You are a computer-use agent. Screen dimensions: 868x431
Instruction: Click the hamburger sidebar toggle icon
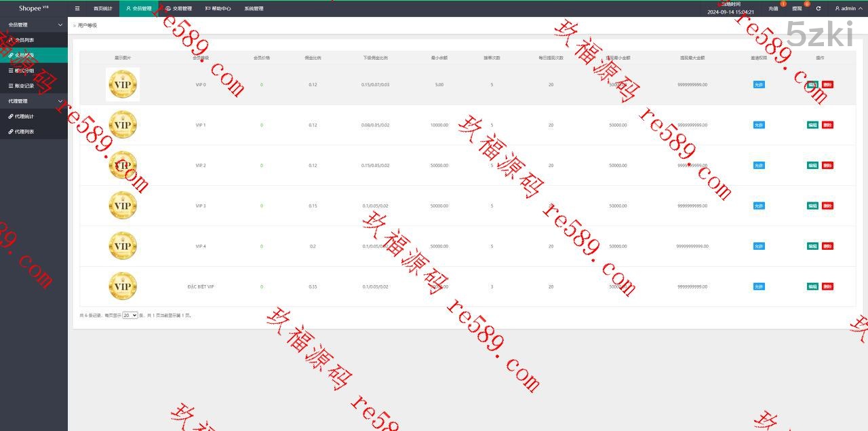click(77, 9)
